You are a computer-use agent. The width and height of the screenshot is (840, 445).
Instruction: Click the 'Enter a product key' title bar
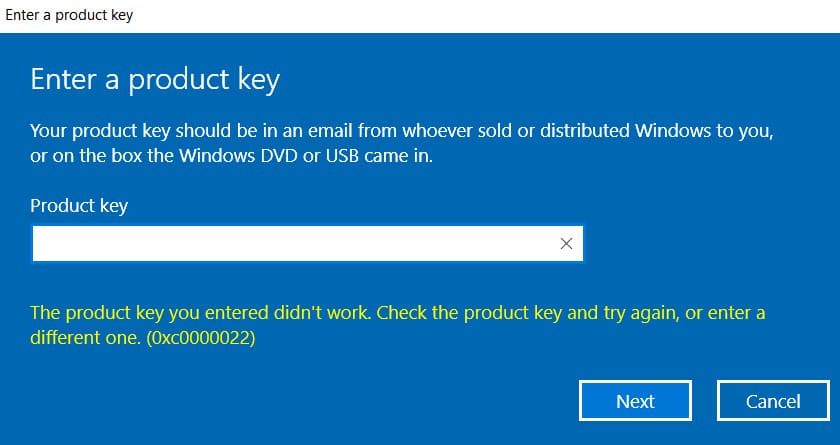69,15
